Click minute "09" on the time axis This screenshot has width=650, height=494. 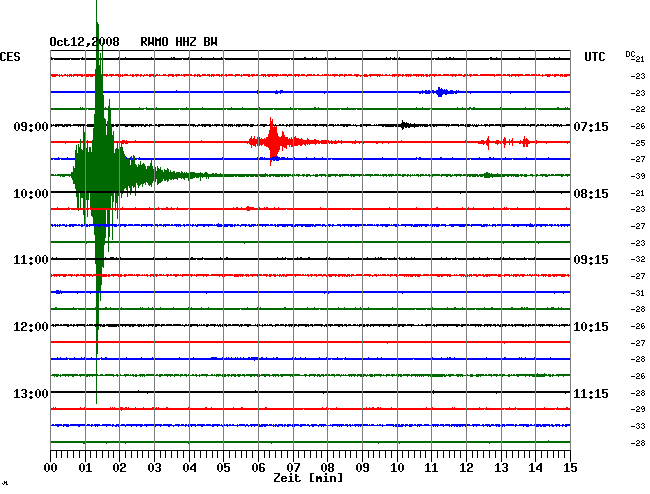click(362, 468)
